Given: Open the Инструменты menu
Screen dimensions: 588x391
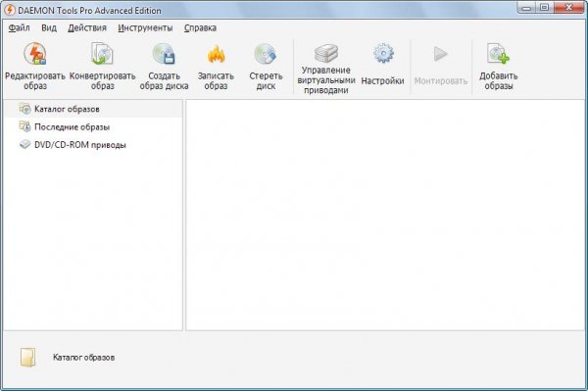Looking at the screenshot, I should (145, 28).
